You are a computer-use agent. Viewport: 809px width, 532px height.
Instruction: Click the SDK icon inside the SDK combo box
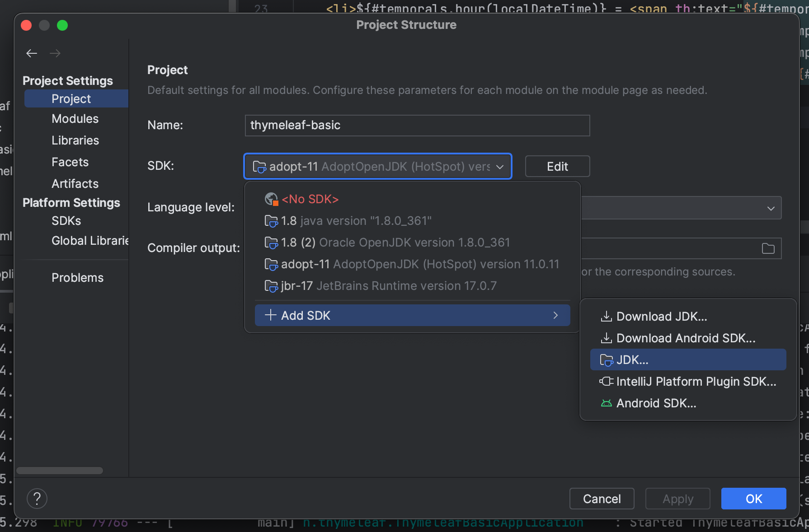(x=259, y=167)
